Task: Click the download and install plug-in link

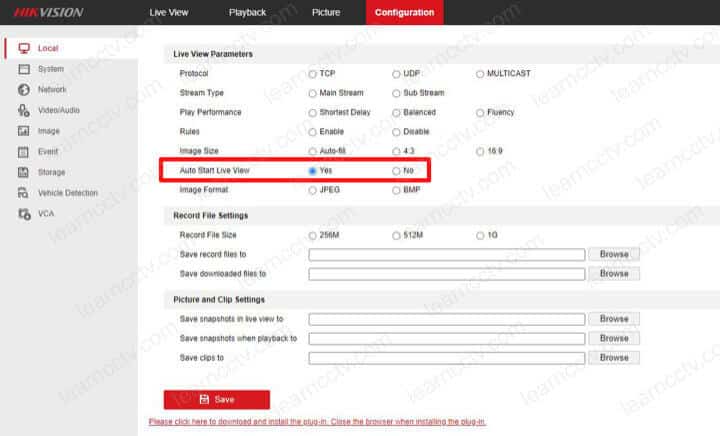Action: coord(317,422)
